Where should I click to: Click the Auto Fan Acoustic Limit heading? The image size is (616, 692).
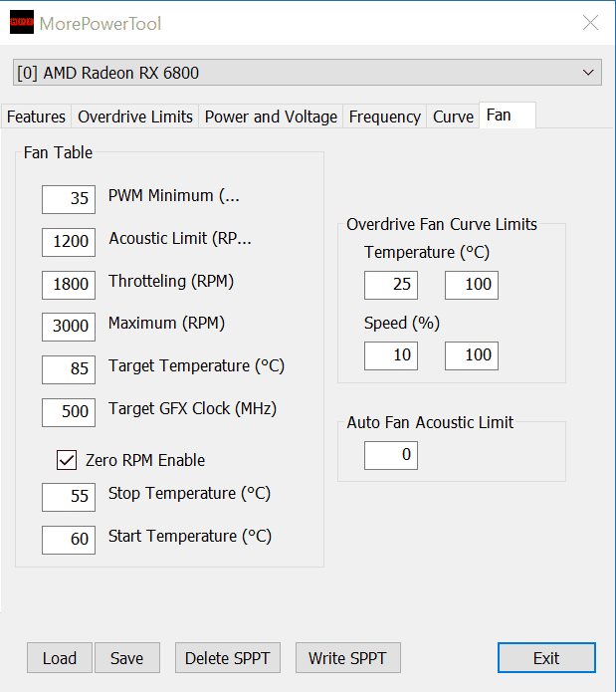coord(430,422)
